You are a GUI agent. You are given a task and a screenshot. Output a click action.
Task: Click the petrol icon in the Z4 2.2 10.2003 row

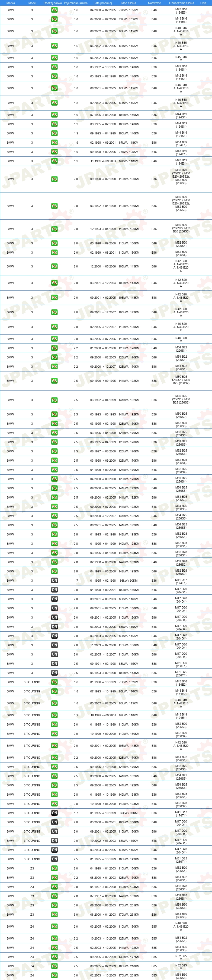(x=54, y=938)
